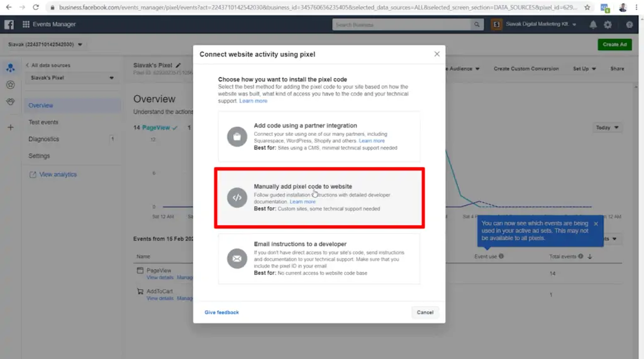
Task: Select the data sources sidebar icon
Action: 10,68
